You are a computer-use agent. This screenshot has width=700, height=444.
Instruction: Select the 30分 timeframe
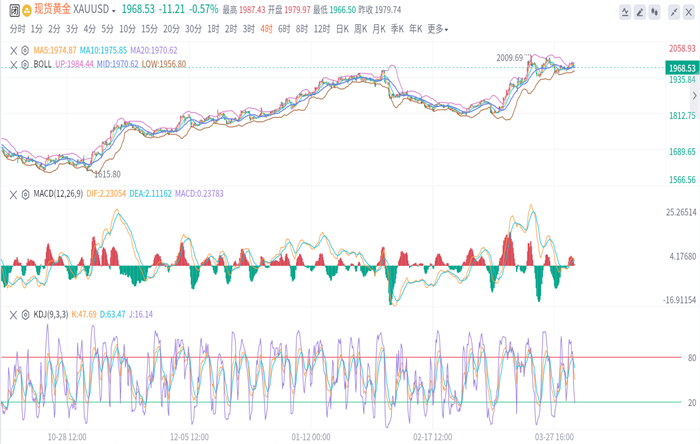click(x=193, y=29)
